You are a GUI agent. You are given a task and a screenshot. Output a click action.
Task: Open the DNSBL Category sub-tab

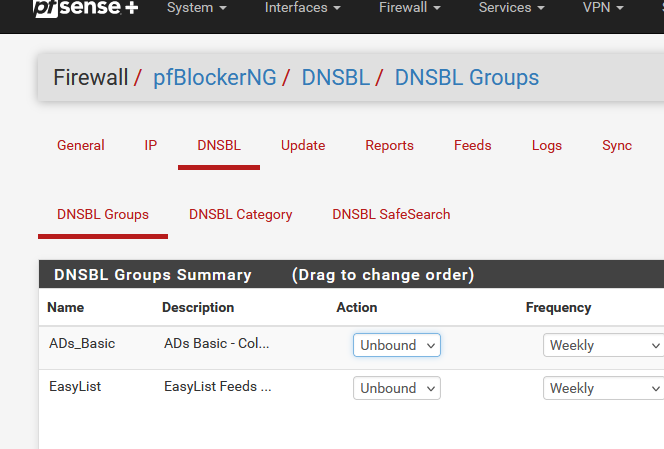tap(240, 214)
